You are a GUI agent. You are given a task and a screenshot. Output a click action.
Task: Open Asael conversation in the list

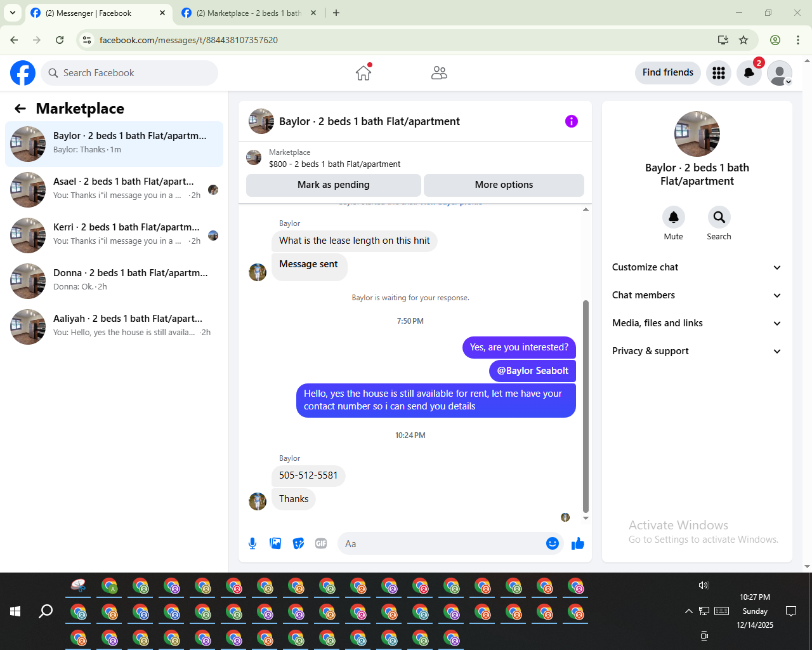[x=114, y=190]
